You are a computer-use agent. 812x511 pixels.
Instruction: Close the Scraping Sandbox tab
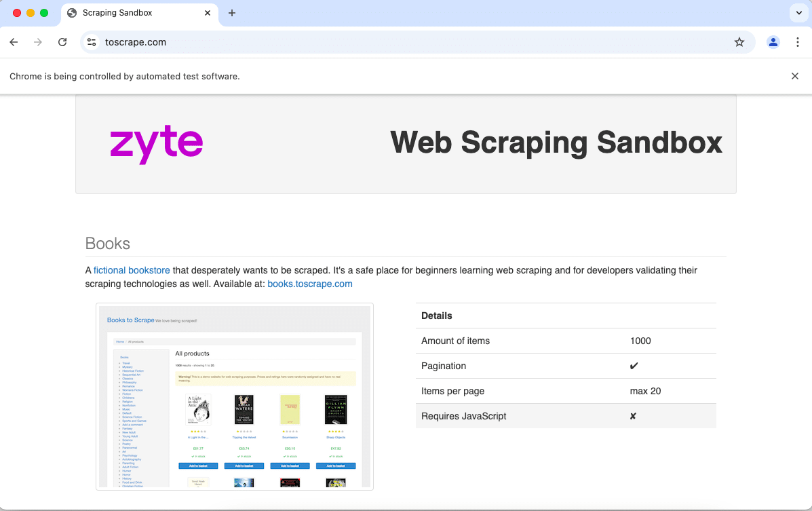207,12
